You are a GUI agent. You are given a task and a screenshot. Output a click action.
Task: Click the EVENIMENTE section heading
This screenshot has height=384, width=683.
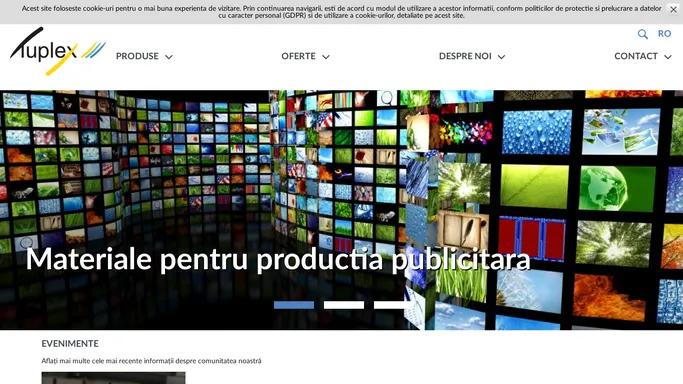[x=70, y=344]
